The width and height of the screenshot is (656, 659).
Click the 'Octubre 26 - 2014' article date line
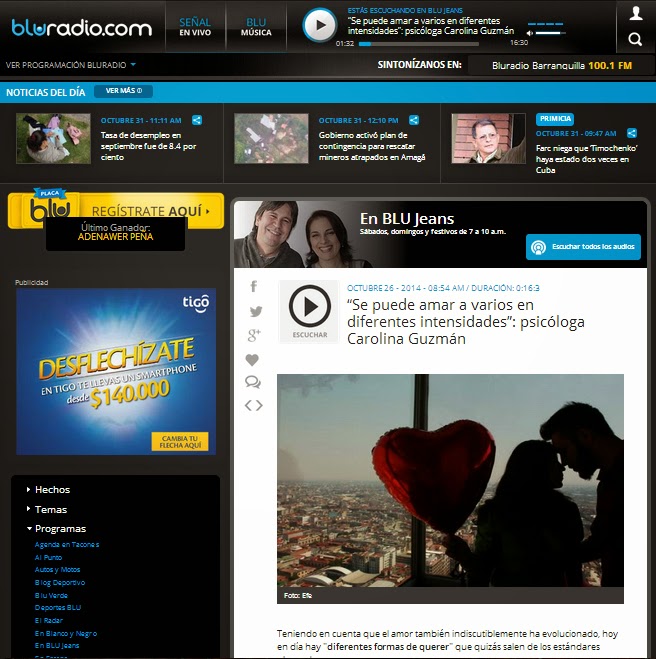[443, 288]
